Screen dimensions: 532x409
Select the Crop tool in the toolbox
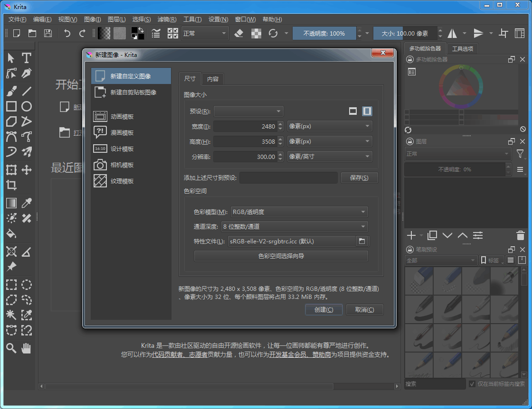(11, 186)
